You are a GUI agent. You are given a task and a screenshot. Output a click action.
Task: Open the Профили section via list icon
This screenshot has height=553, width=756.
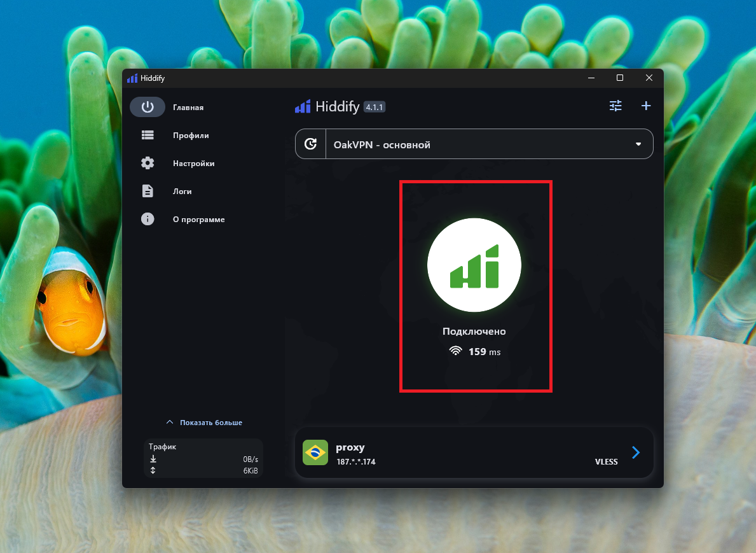click(148, 135)
